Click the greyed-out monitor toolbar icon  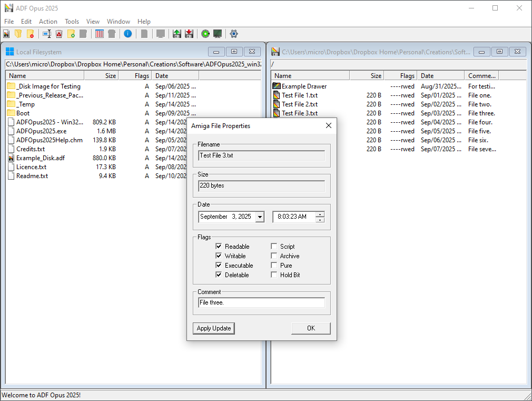tap(161, 34)
